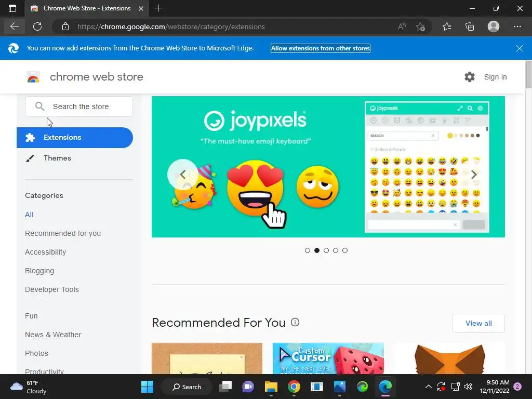Sign in to the web store
The image size is (532, 399).
495,77
